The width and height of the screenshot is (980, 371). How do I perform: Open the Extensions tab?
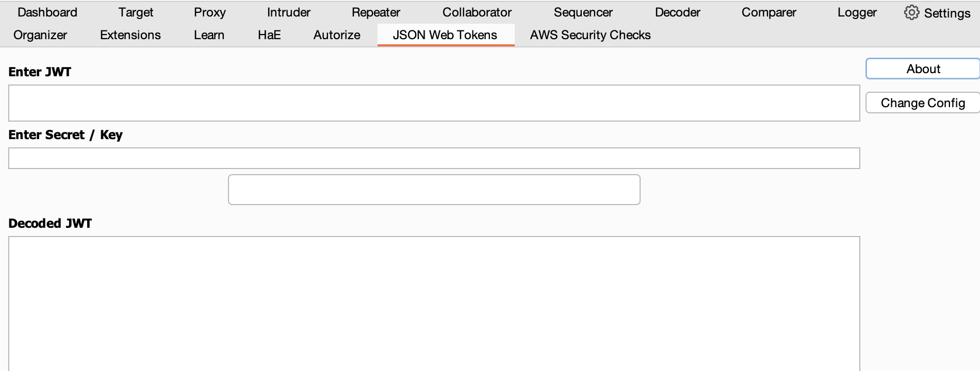coord(130,35)
